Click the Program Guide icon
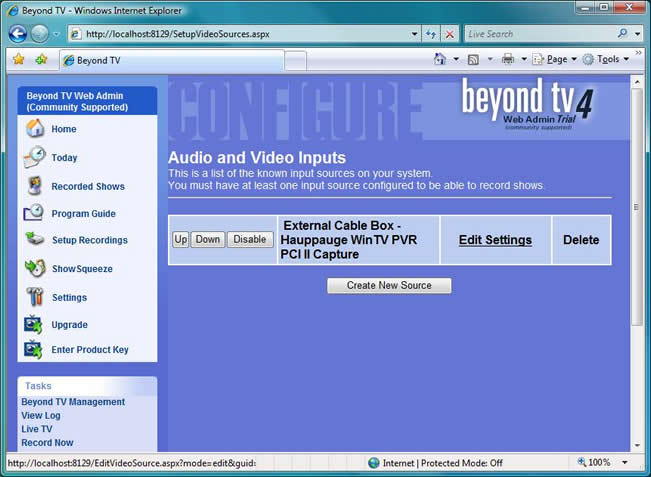Viewport: 651px width, 477px height. 34,212
